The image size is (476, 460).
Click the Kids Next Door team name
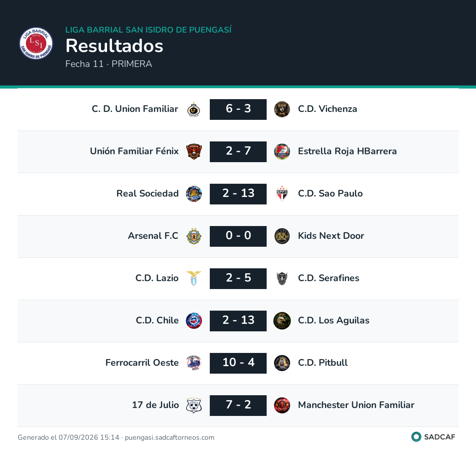click(331, 236)
